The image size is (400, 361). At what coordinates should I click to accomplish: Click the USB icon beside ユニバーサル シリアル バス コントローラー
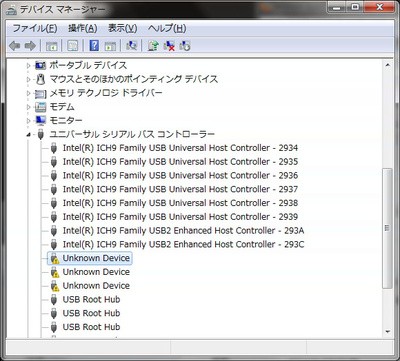[41, 134]
